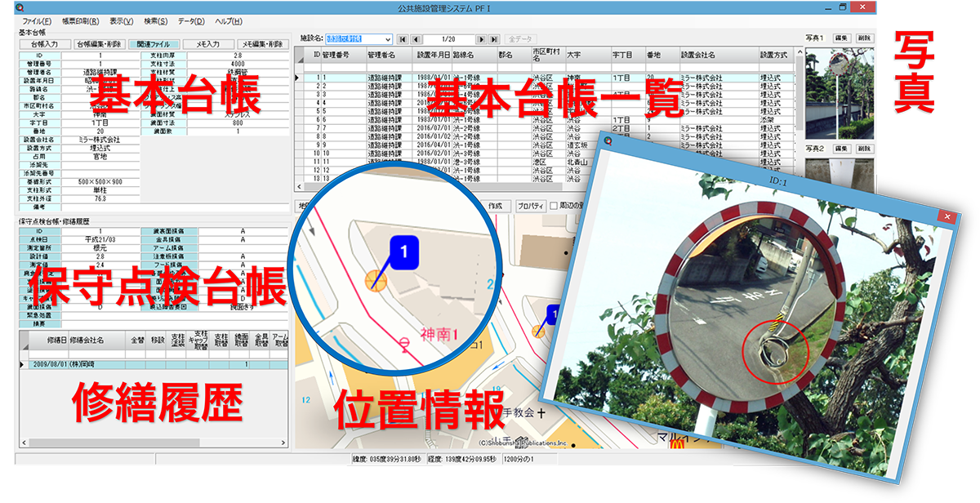
Task: Toggle the 周辺 checkbox above the map
Action: point(554,207)
